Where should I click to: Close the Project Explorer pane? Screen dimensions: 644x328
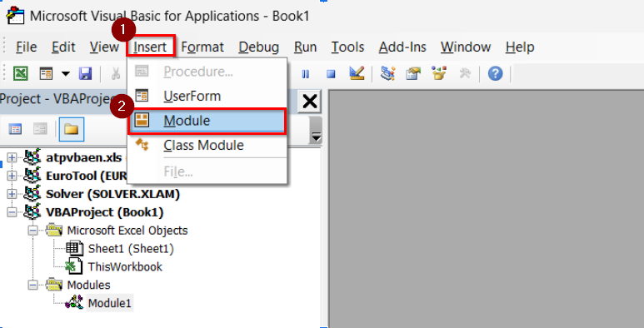(x=309, y=101)
